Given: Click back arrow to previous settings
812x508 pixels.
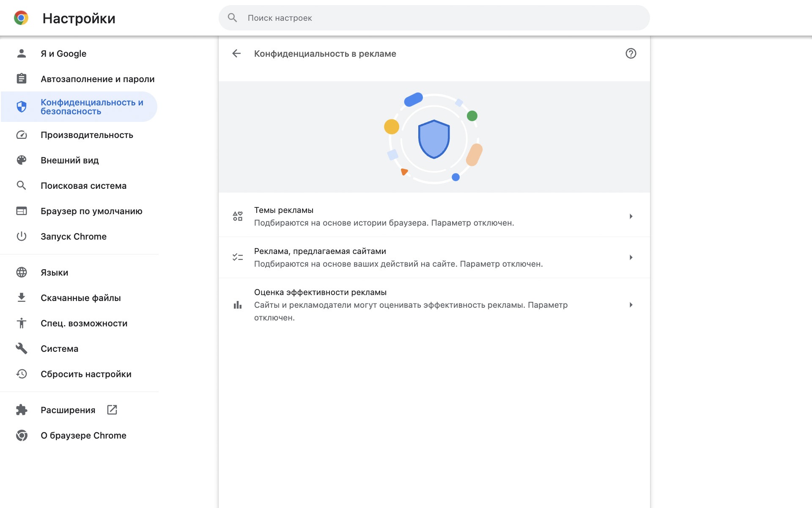Looking at the screenshot, I should [236, 53].
